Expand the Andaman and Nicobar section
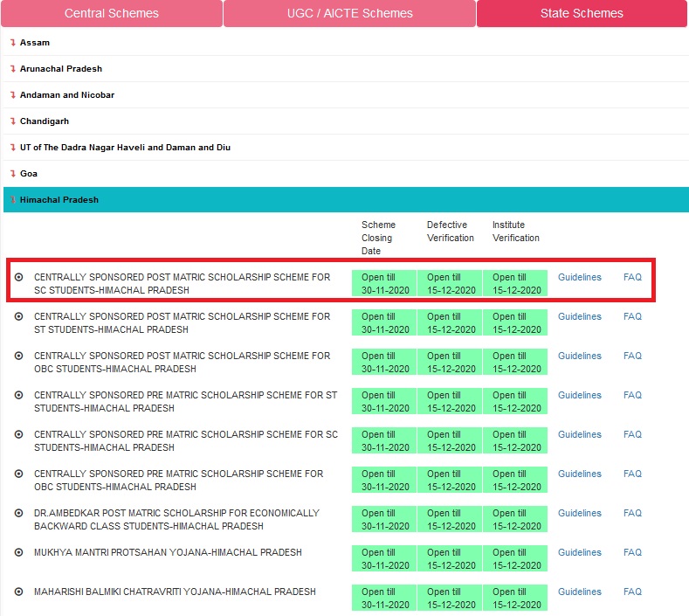Screen dimensions: 689x616 [346, 95]
